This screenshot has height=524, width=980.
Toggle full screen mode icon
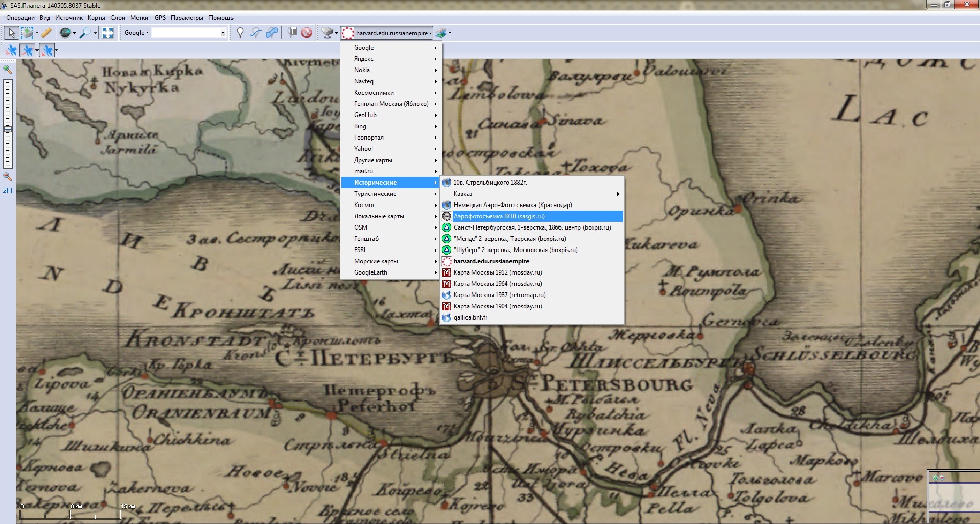pyautogui.click(x=108, y=33)
